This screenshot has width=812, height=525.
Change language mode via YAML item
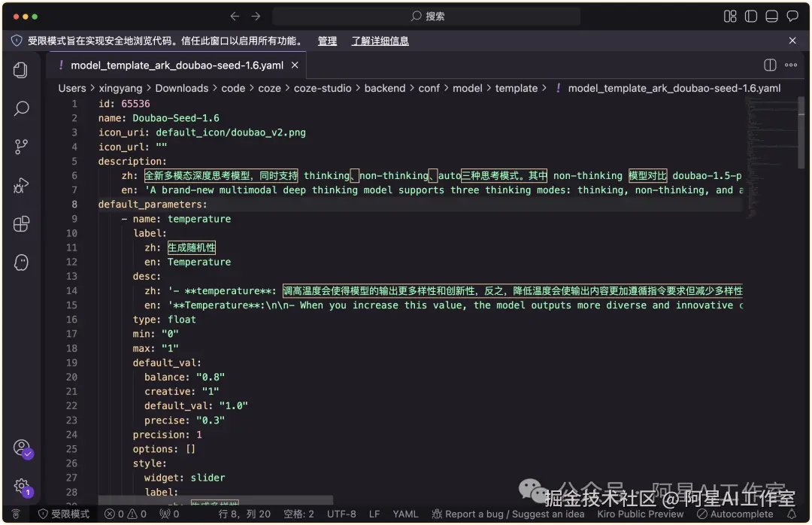point(405,514)
